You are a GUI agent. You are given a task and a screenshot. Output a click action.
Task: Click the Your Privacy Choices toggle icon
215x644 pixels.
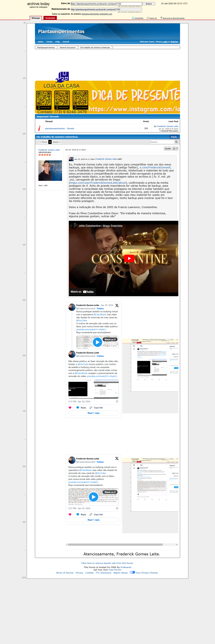click(132, 573)
